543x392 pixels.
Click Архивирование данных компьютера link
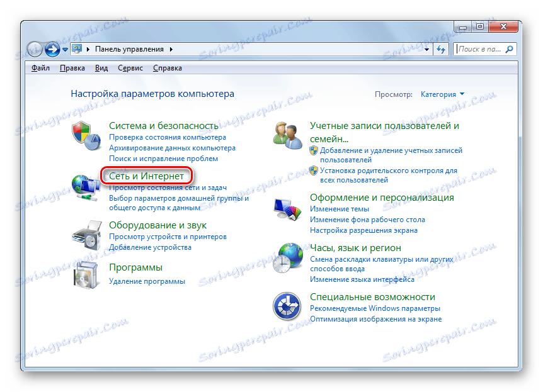pyautogui.click(x=172, y=148)
